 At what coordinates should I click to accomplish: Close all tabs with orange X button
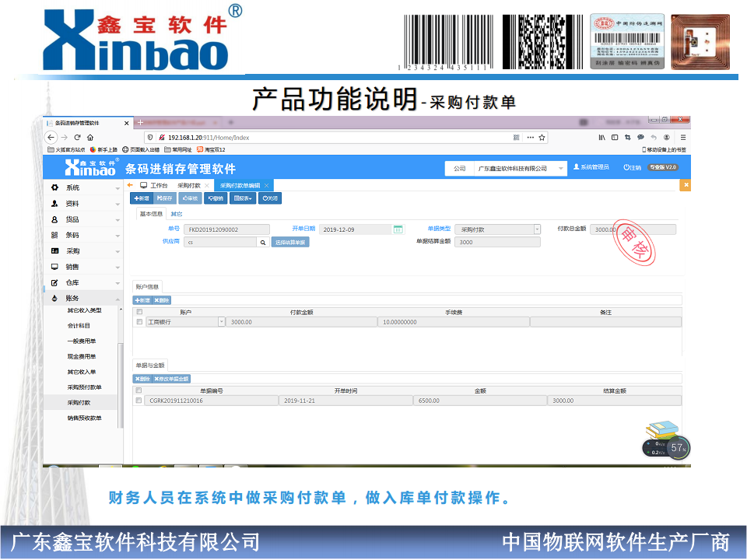686,185
